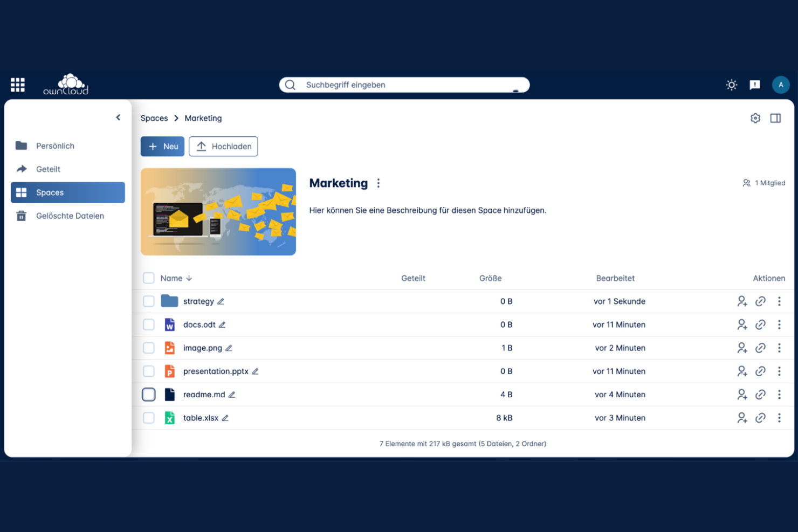Screen dimensions: 798x532
Task: Click the search input field
Action: coord(404,85)
